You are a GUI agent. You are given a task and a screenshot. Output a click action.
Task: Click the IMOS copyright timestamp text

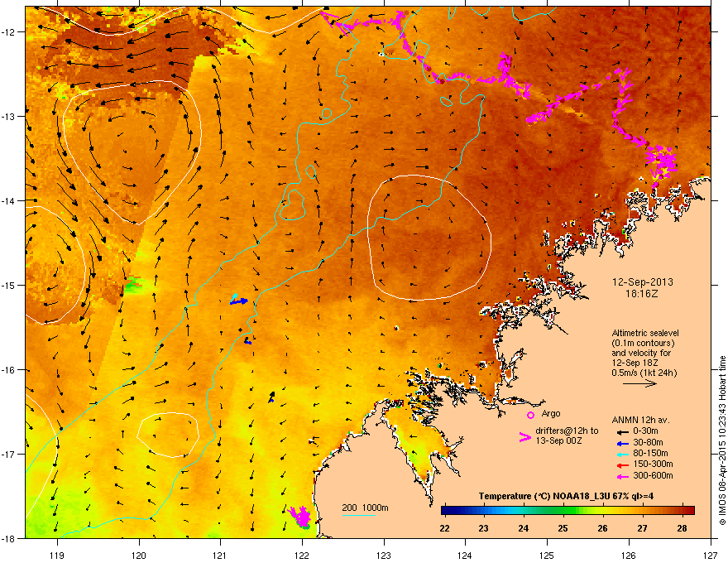pos(722,440)
